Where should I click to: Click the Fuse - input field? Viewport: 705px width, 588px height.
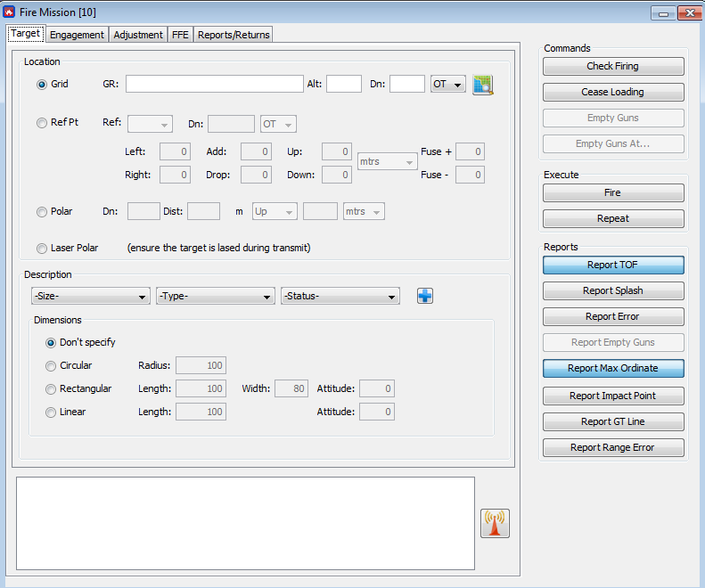[471, 175]
